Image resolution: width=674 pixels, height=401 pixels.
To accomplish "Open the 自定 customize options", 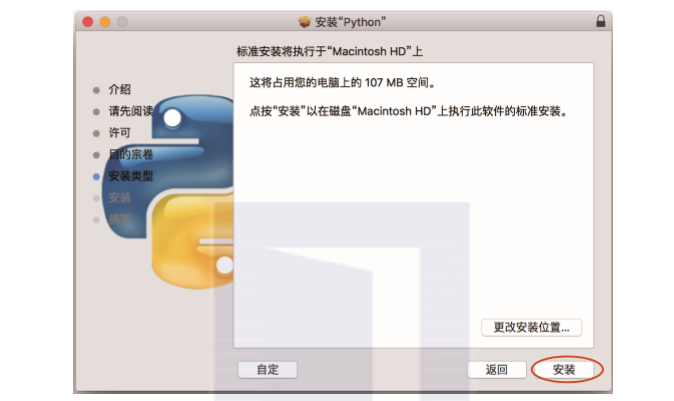I will point(267,370).
